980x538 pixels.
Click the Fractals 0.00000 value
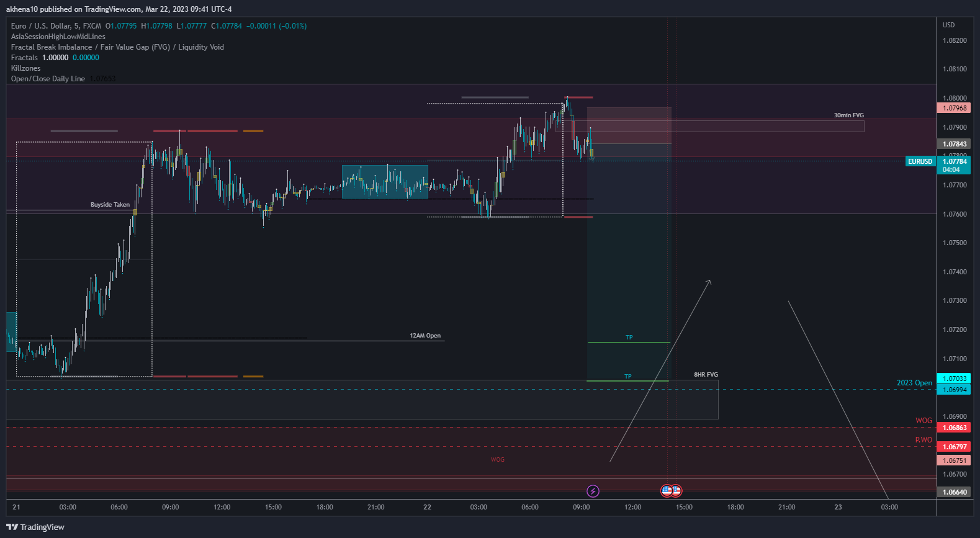coord(86,58)
